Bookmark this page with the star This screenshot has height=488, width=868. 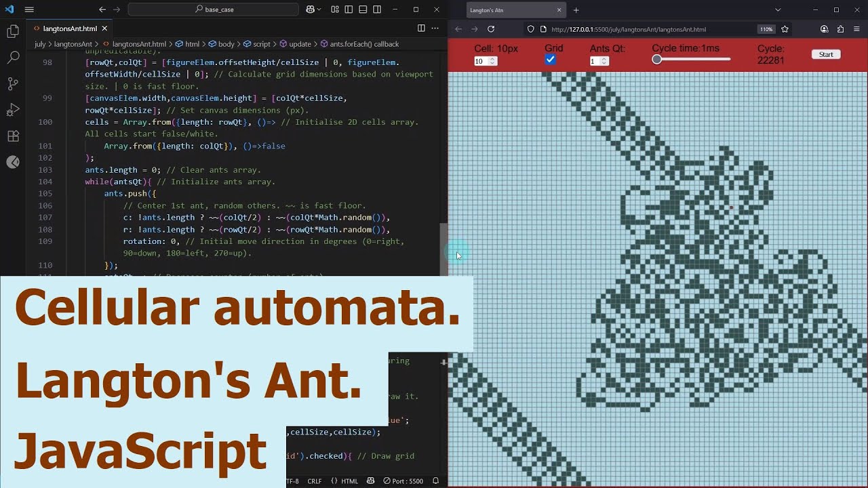tap(785, 29)
